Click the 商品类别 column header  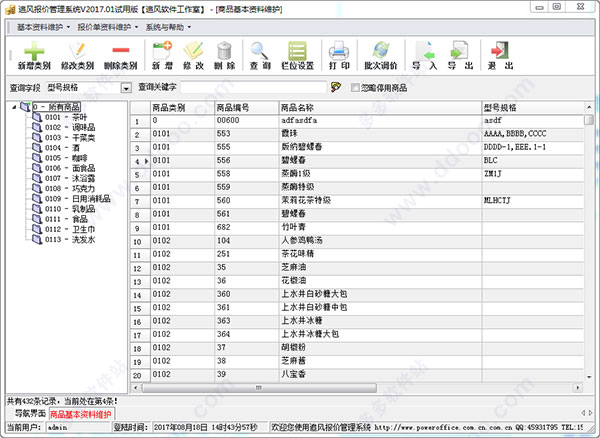[x=183, y=108]
